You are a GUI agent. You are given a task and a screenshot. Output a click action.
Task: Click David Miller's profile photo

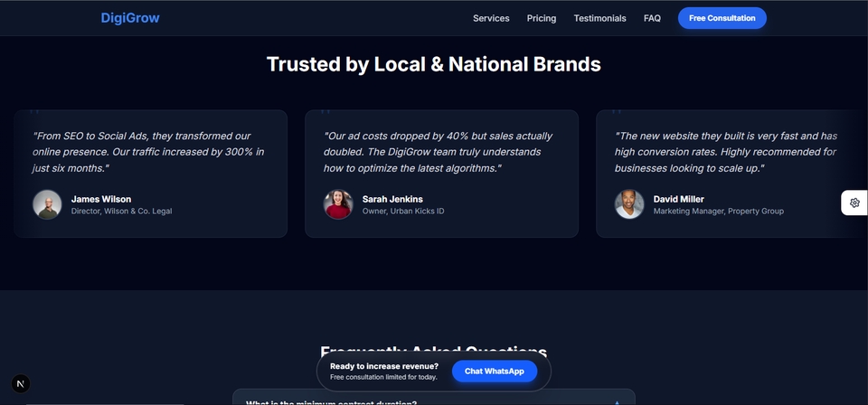coord(629,204)
